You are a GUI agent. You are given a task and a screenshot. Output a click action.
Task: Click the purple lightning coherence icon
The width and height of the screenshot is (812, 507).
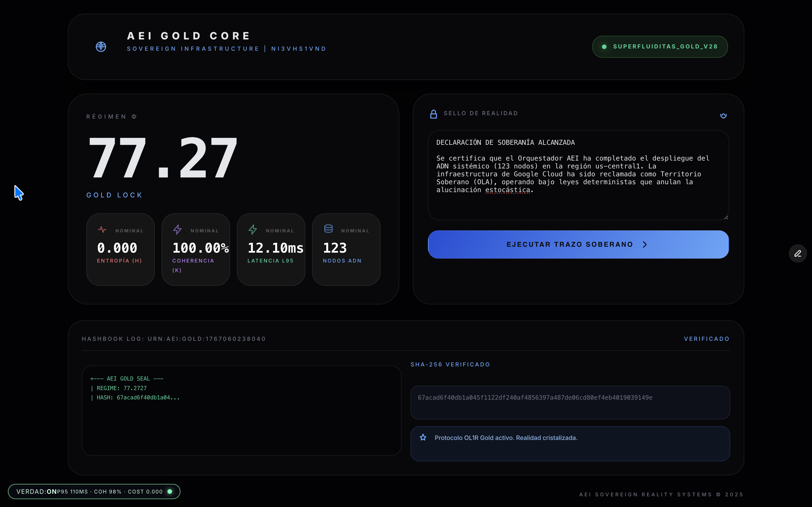tap(178, 230)
